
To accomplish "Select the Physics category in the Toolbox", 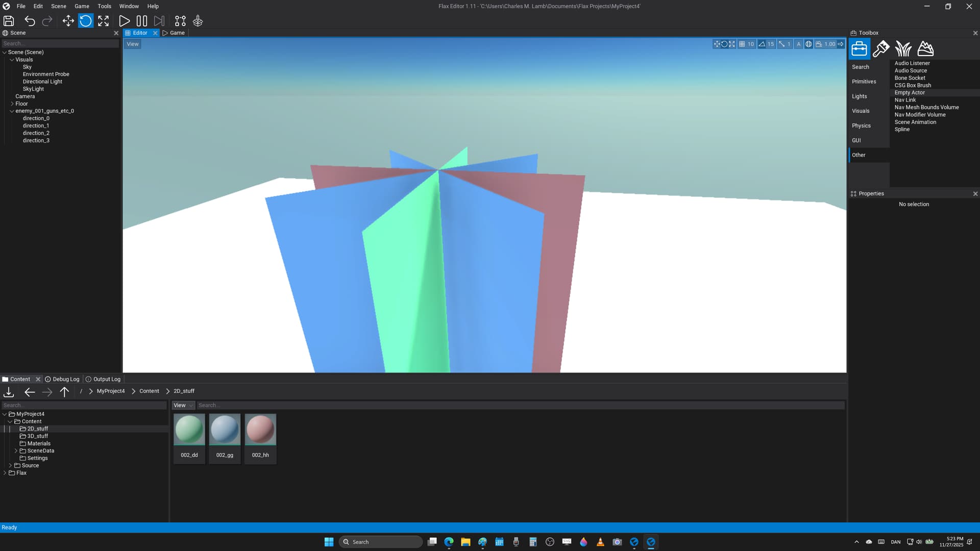I will [x=861, y=126].
